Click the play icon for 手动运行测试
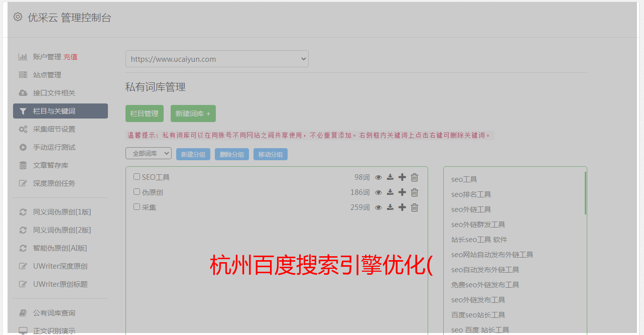 [x=23, y=147]
